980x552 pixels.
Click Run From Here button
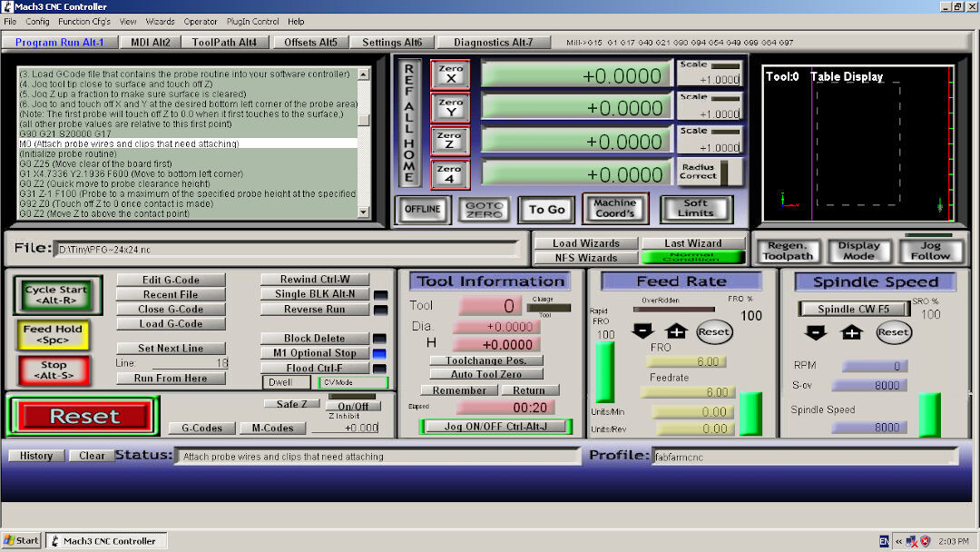click(171, 379)
